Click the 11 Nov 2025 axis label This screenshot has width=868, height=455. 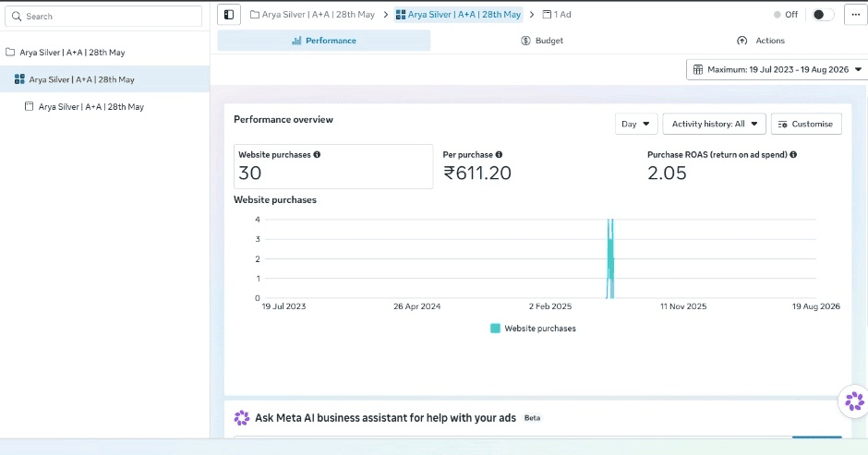pyautogui.click(x=683, y=306)
